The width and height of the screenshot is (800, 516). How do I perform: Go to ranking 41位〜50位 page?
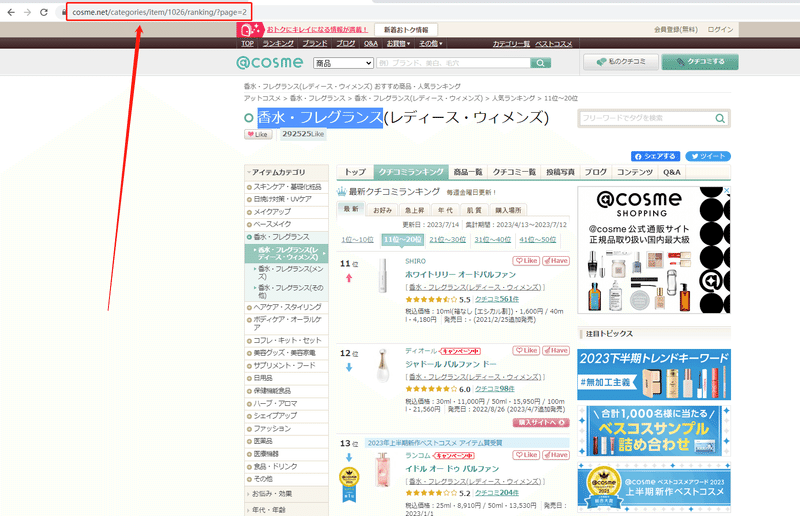pos(538,239)
